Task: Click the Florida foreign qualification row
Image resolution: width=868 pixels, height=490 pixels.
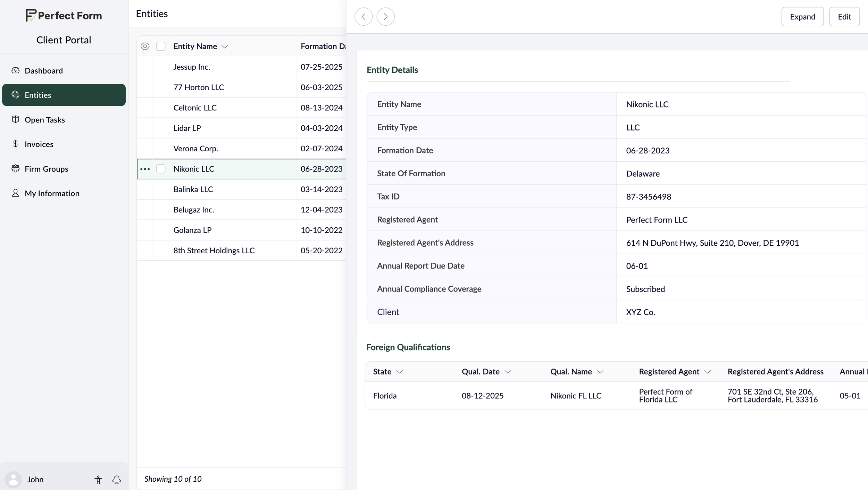Action: click(616, 396)
